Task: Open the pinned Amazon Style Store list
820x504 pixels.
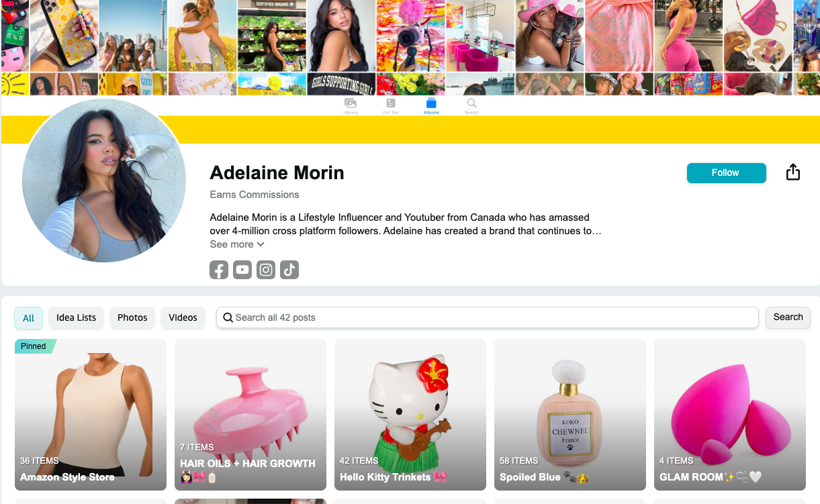Action: pos(91,415)
